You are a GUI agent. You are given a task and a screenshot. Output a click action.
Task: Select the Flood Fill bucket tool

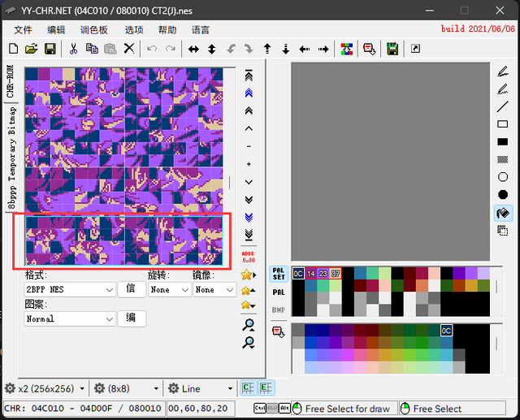[503, 213]
